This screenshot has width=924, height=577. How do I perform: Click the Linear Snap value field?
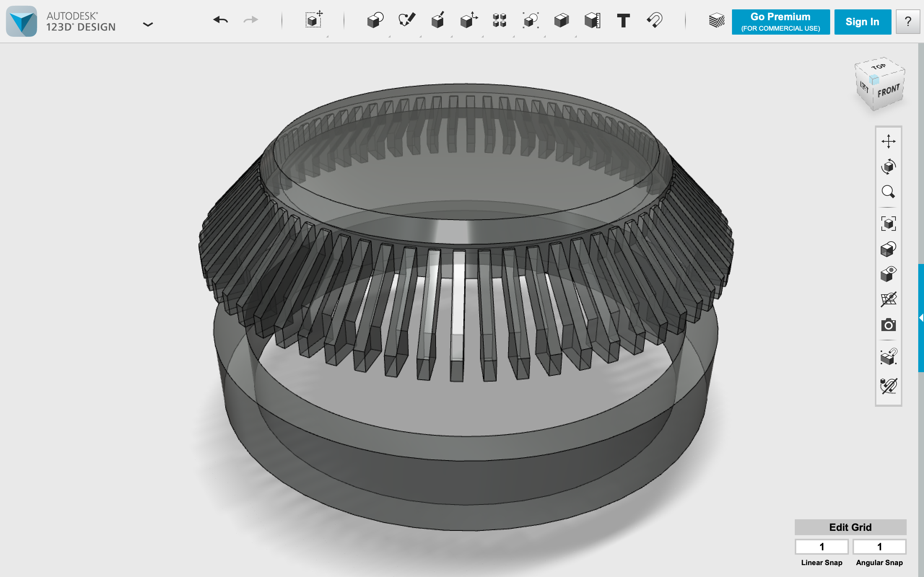(821, 546)
